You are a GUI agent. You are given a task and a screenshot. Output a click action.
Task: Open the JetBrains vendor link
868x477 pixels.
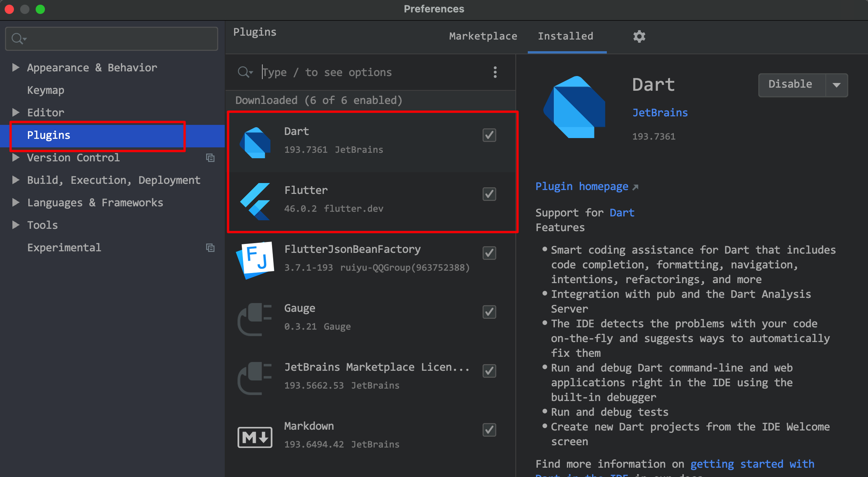pos(660,113)
